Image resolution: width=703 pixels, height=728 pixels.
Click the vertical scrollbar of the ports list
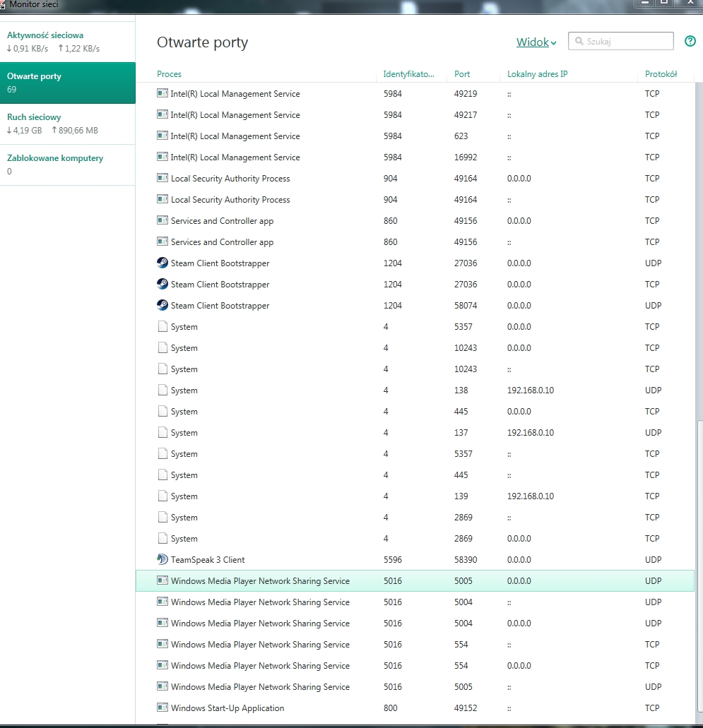[699, 566]
